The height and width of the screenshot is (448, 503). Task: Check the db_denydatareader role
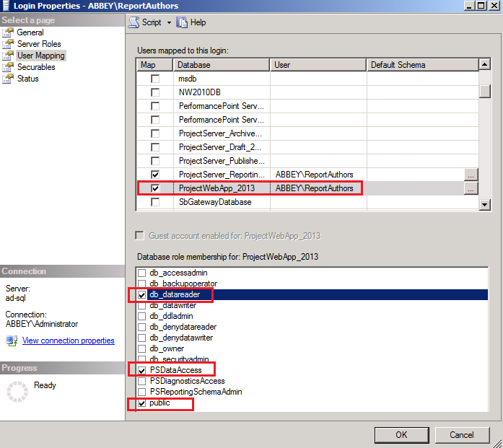[x=141, y=327]
